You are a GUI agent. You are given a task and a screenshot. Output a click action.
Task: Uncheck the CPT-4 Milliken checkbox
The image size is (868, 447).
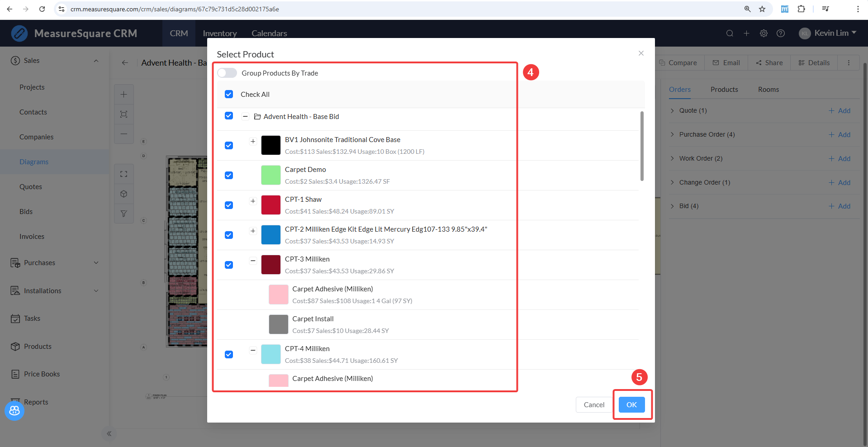point(229,354)
